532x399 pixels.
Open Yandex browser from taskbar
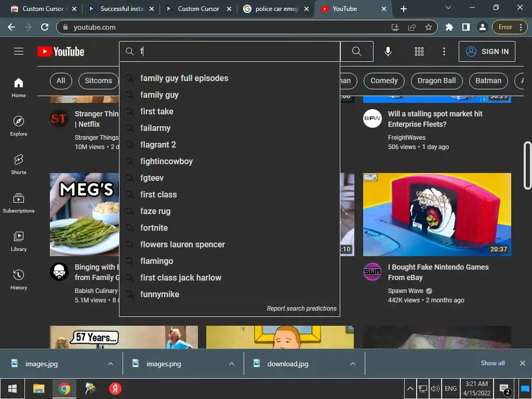pyautogui.click(x=115, y=389)
